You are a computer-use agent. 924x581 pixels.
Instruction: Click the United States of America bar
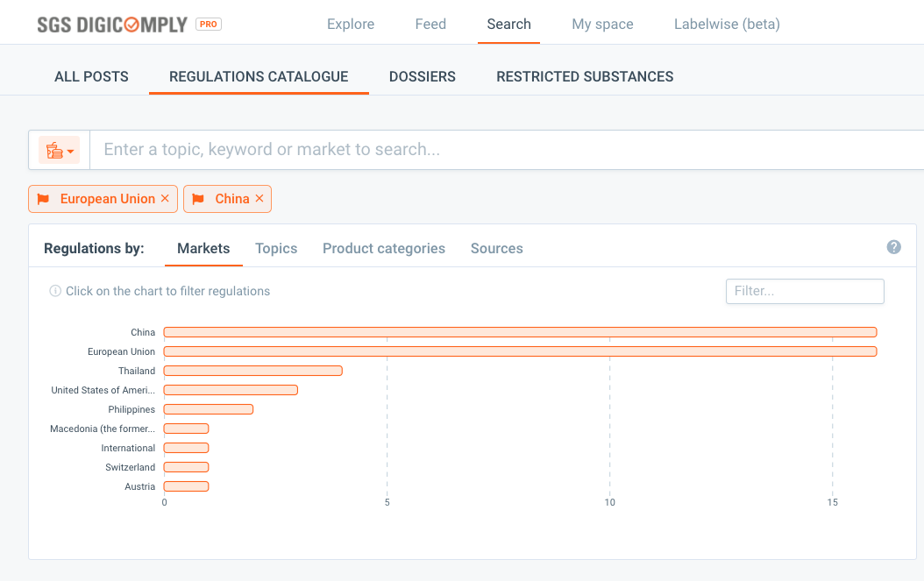[231, 390]
